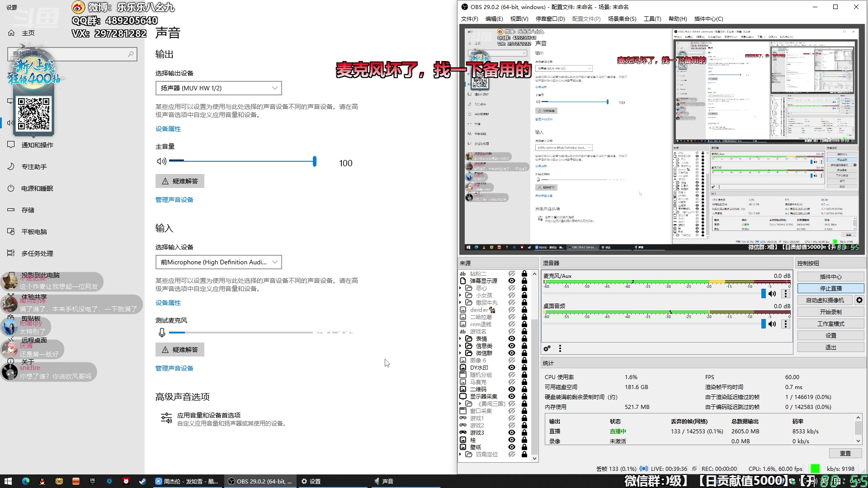868x488 pixels.
Task: Click the sources list scrollbar down arrow
Action: tap(534, 458)
